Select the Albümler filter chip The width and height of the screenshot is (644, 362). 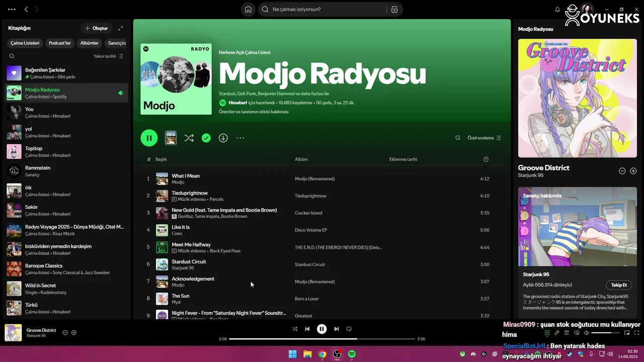[90, 43]
